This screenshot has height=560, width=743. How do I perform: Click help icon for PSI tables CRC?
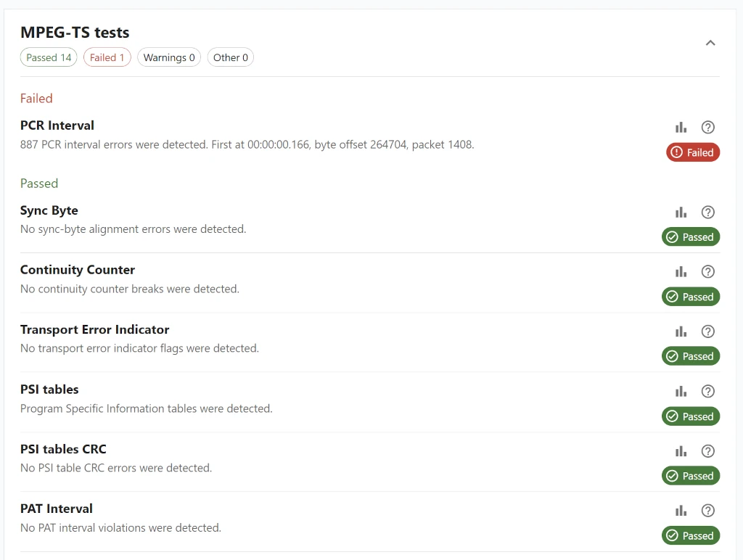coord(708,451)
